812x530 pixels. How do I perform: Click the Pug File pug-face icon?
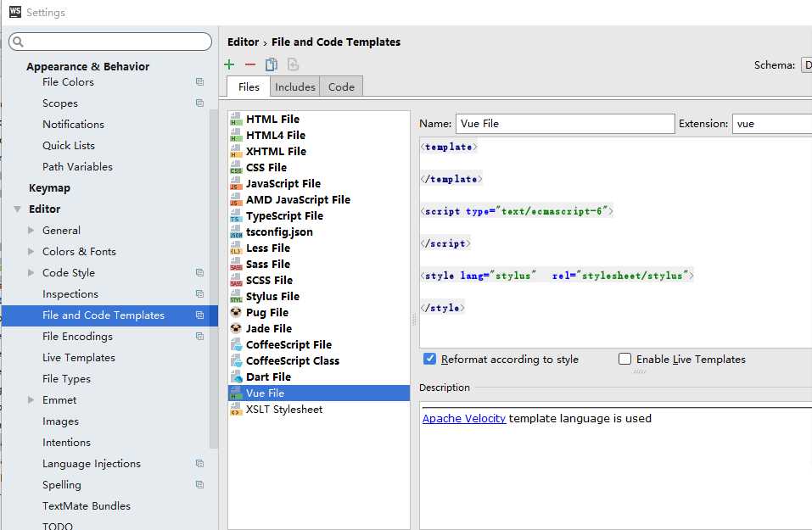pyautogui.click(x=236, y=312)
